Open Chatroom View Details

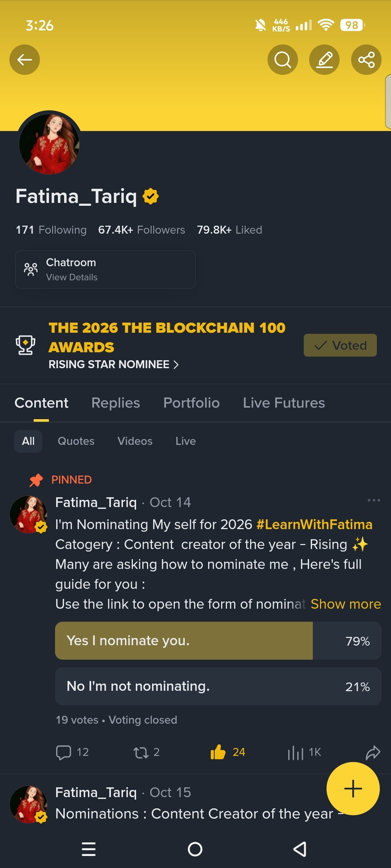coord(105,269)
